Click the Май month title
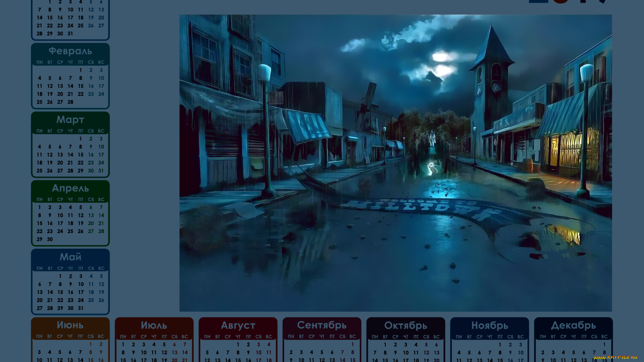644x362 pixels. tap(70, 257)
